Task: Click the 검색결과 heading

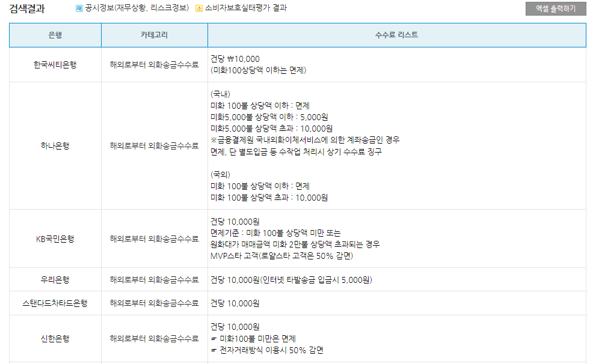Action: coord(27,8)
